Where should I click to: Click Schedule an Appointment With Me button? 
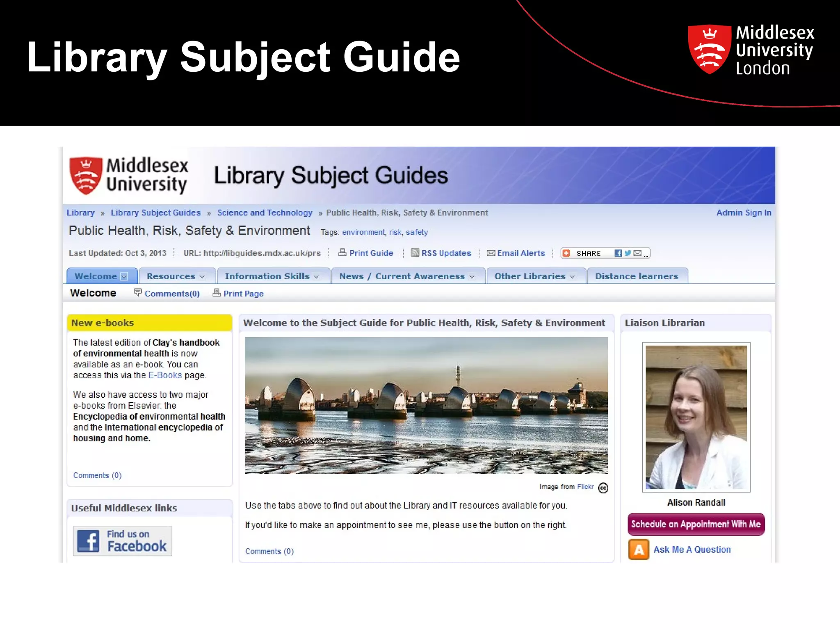696,524
